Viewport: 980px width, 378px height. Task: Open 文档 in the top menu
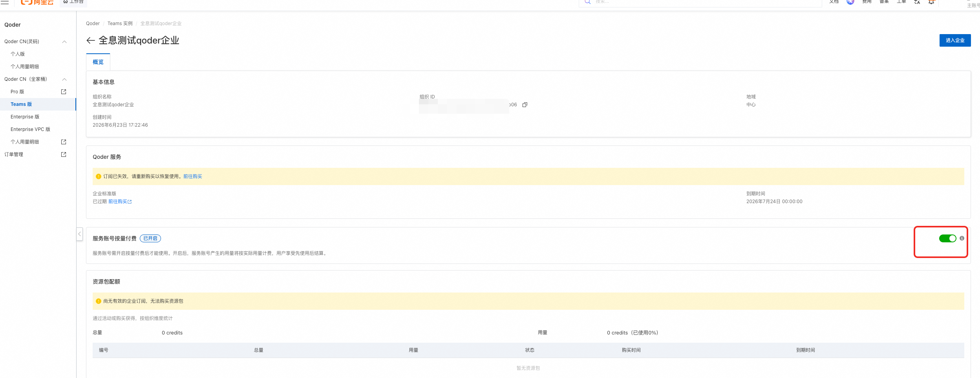(834, 2)
